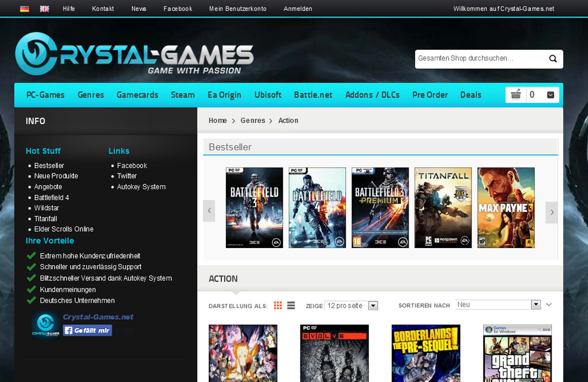The width and height of the screenshot is (588, 382).
Task: Open the Facebook link in top bar
Action: click(178, 9)
